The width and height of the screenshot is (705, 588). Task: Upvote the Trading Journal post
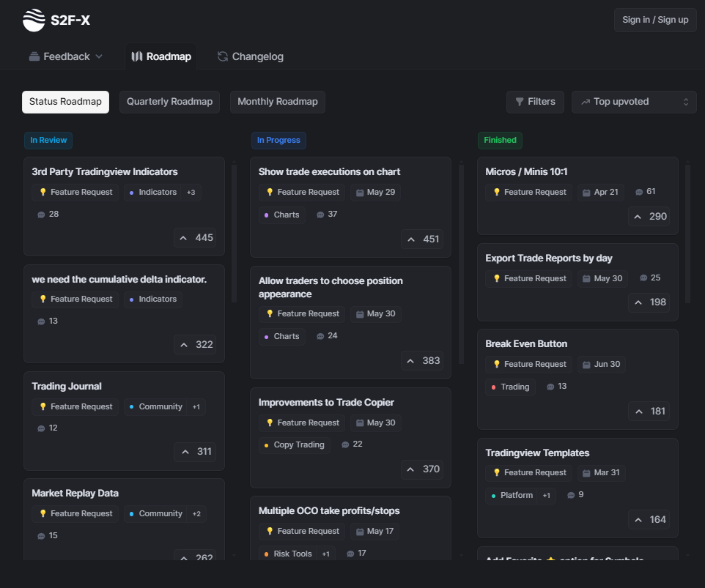point(195,452)
